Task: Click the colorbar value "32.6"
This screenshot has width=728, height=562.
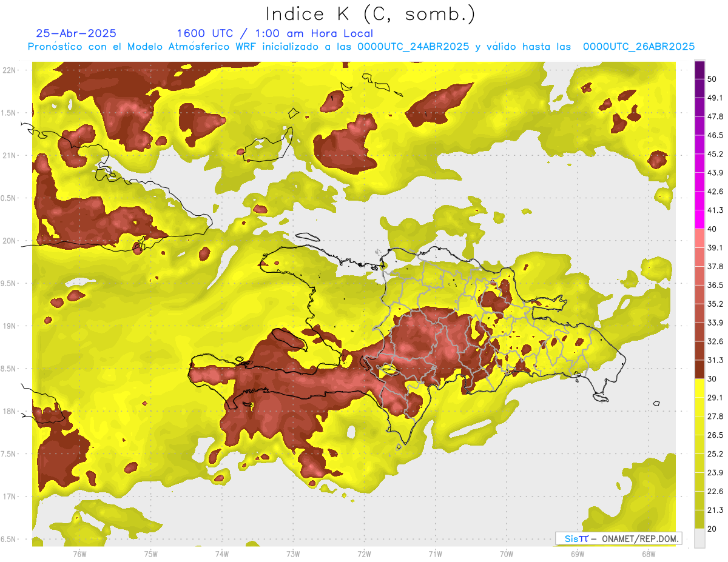Action: click(x=715, y=341)
